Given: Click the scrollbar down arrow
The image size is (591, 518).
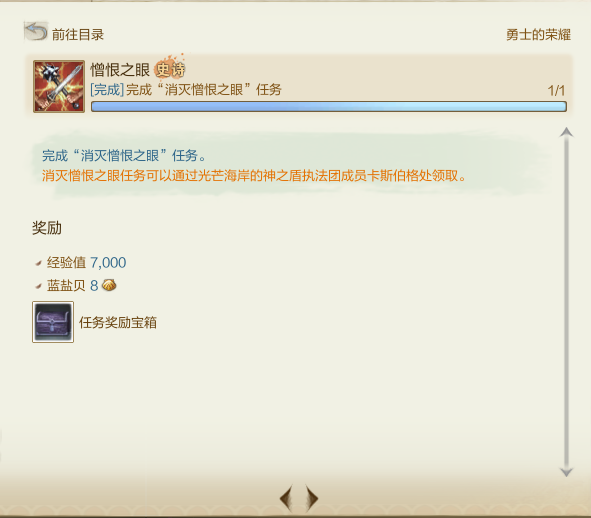Looking at the screenshot, I should click(x=566, y=472).
